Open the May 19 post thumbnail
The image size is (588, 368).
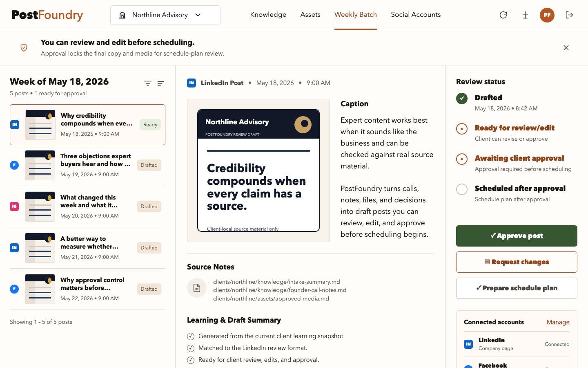(40, 165)
